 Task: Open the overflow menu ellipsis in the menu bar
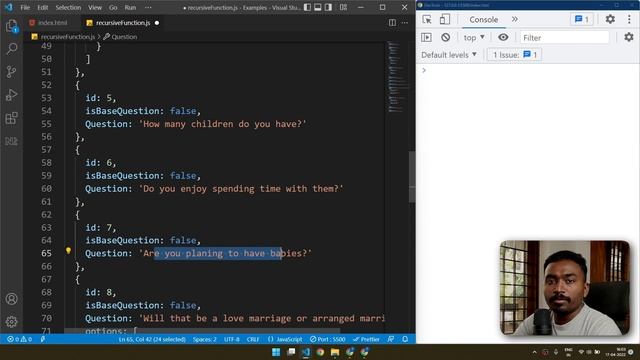[148, 7]
